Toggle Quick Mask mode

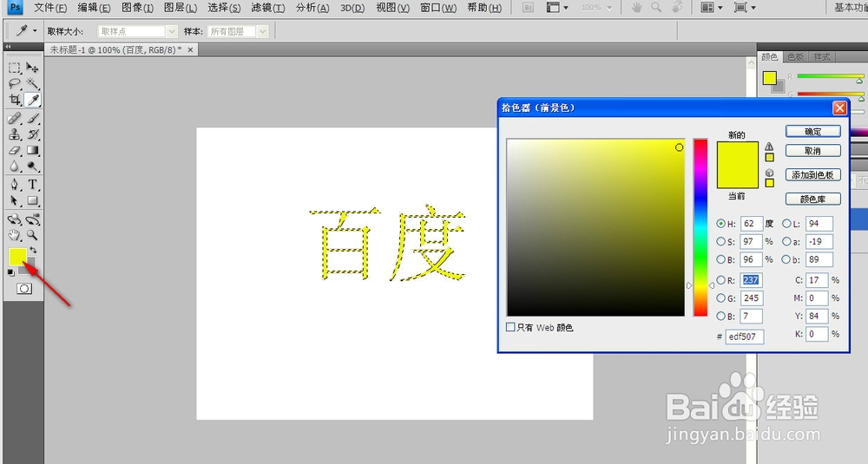point(23,289)
